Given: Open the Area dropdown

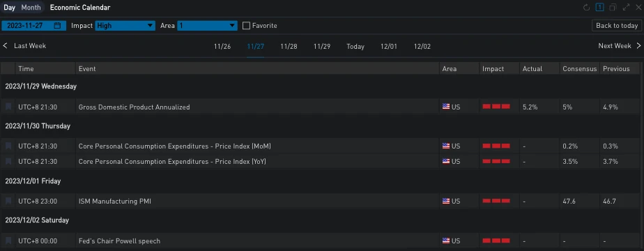Looking at the screenshot, I should point(208,26).
